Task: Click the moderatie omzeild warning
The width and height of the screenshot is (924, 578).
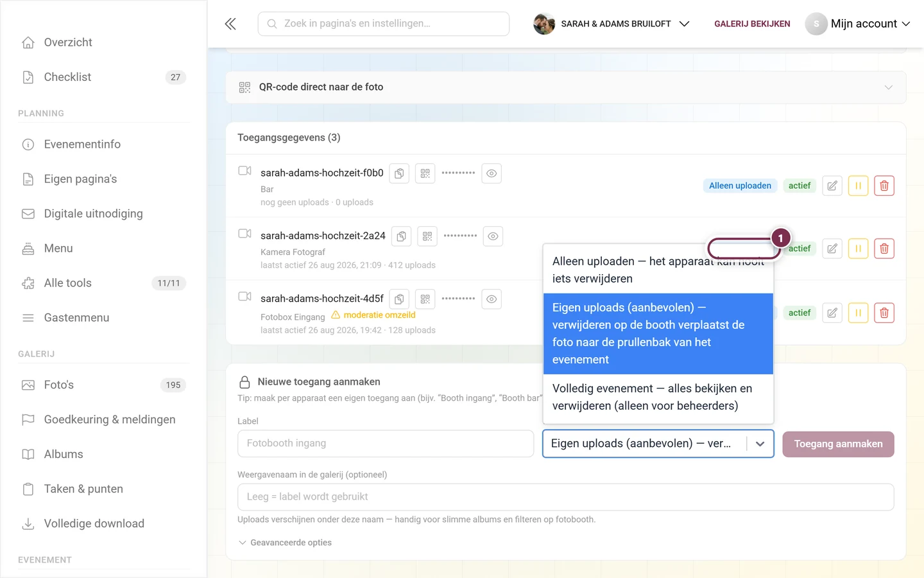Action: (x=373, y=315)
